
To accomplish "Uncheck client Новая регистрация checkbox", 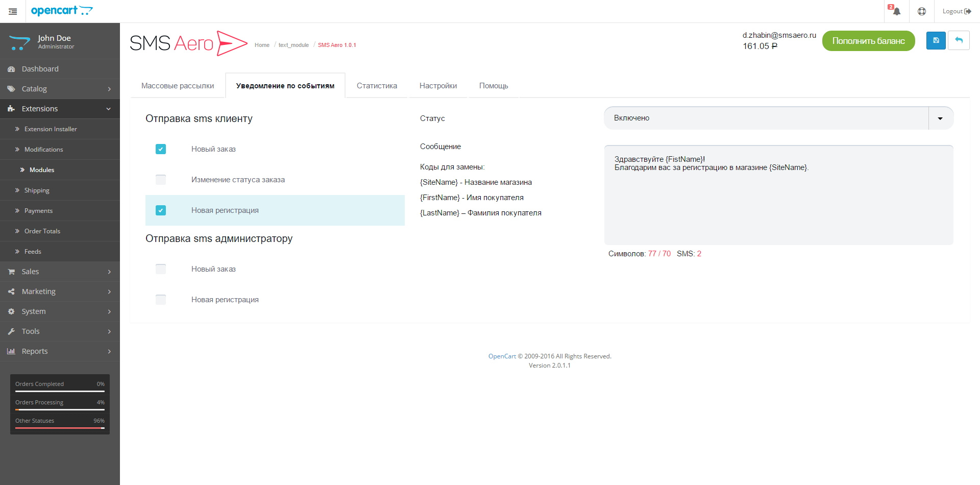I will [161, 210].
